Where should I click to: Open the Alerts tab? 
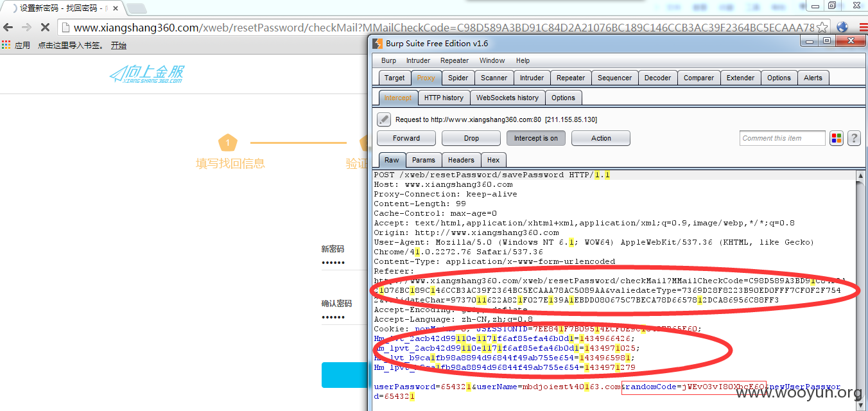click(813, 78)
